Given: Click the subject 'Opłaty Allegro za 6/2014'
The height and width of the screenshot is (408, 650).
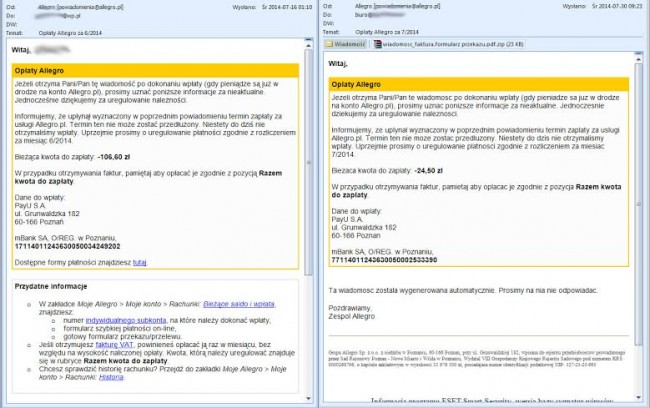Looking at the screenshot, I should click(70, 33).
